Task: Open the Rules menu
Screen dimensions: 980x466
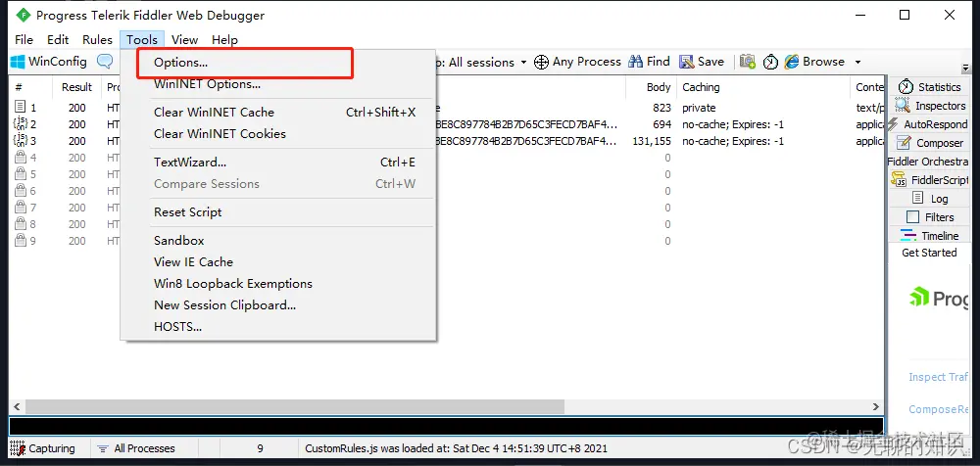Action: (x=97, y=39)
